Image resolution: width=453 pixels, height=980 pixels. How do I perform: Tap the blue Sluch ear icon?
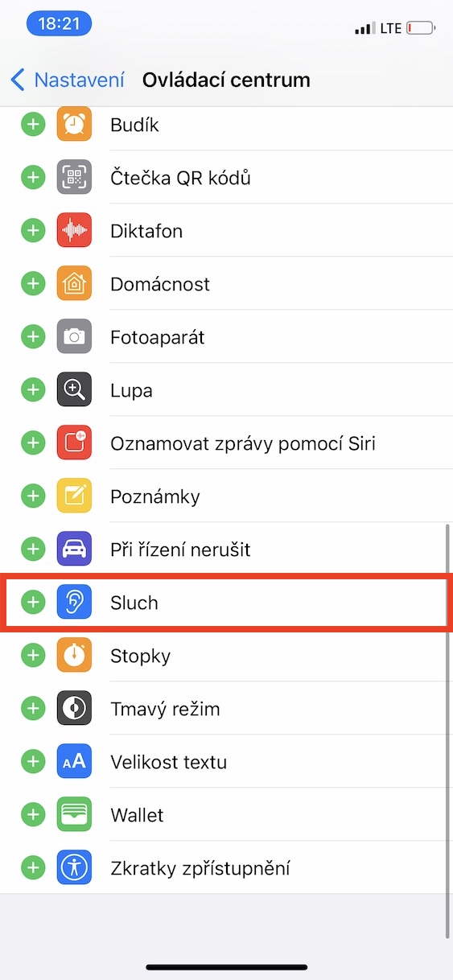(x=74, y=602)
